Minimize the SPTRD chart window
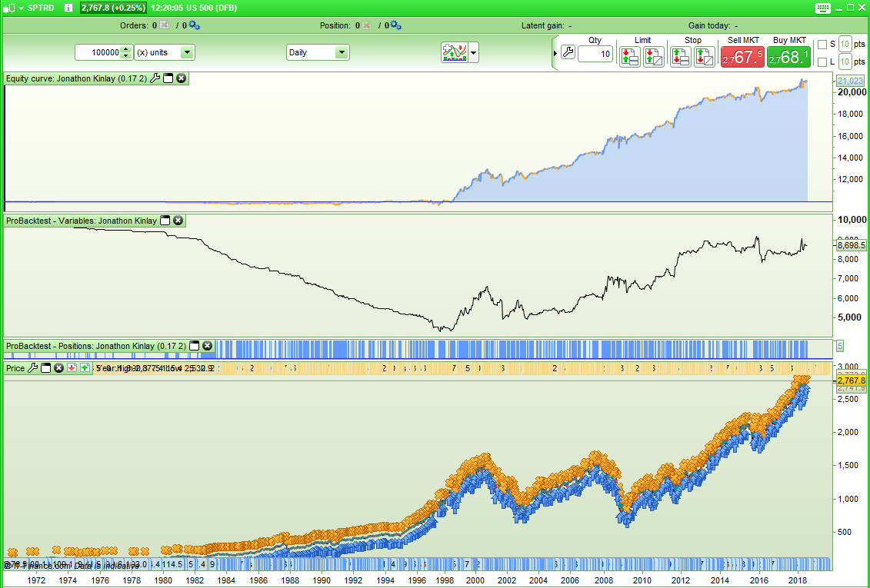This screenshot has width=870, height=588. (x=838, y=8)
